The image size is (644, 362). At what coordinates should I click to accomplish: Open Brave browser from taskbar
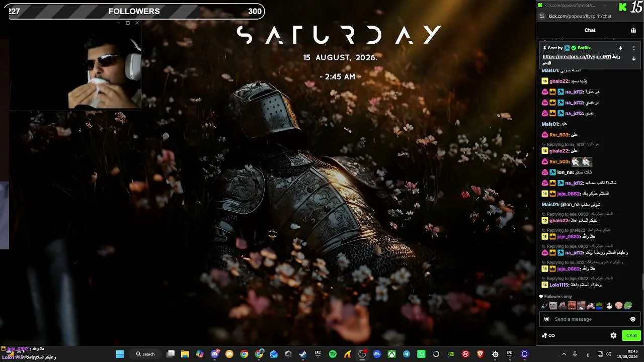(x=480, y=354)
